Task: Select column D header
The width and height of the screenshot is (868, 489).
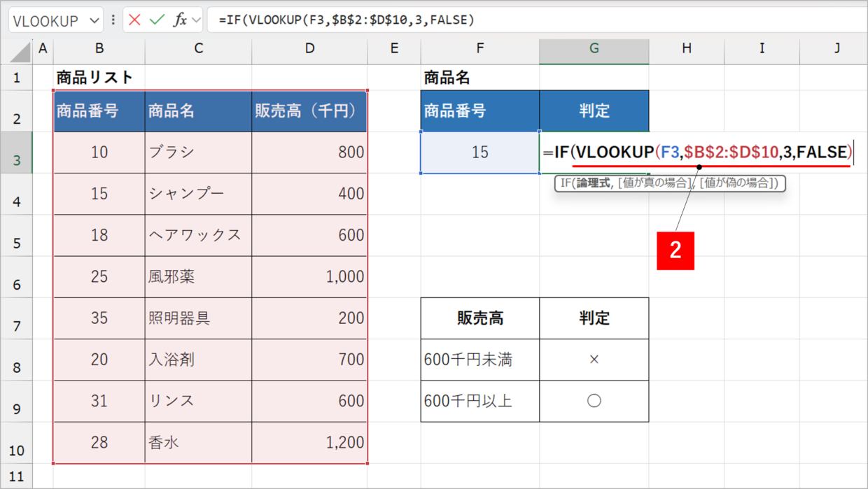Action: [x=309, y=48]
